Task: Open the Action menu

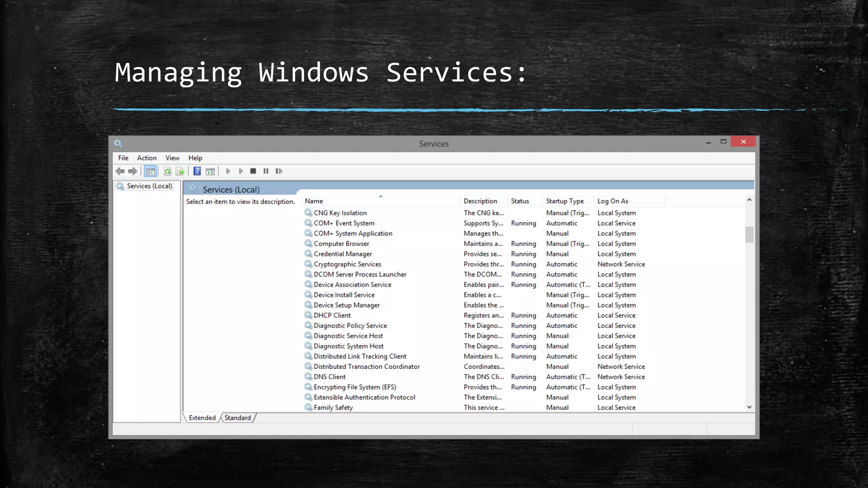Action: tap(147, 158)
